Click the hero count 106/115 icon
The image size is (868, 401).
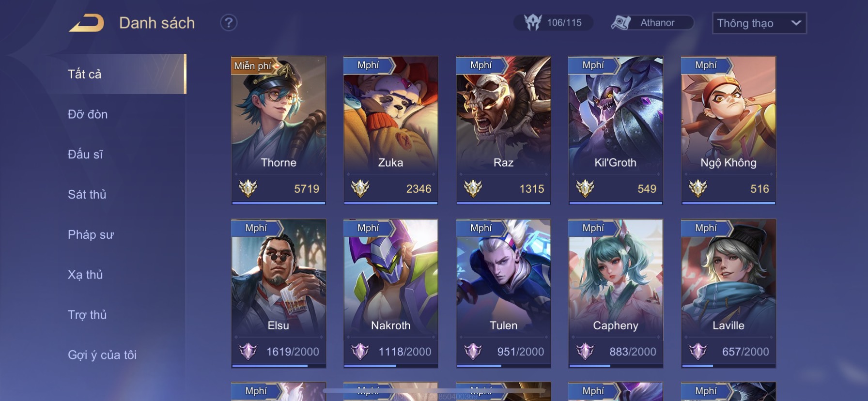[533, 22]
